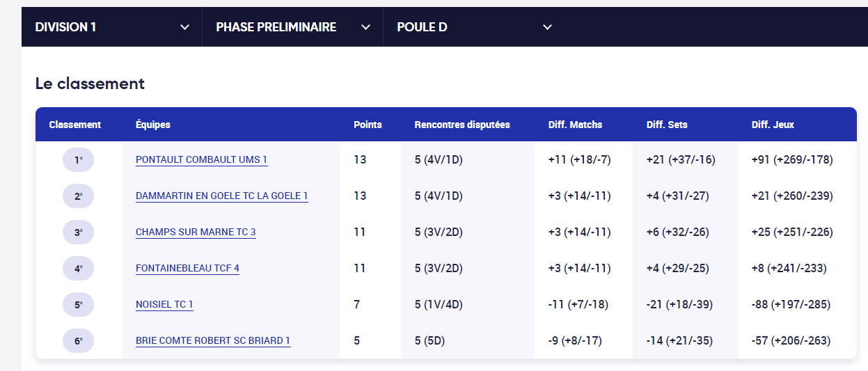Image resolution: width=868 pixels, height=371 pixels.
Task: Open FONTAINEBLEAU TCF 4 team link
Action: [x=187, y=269]
